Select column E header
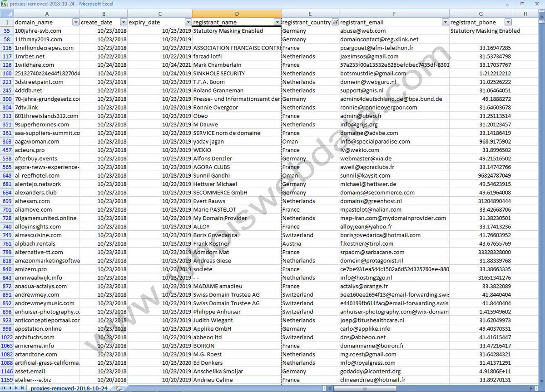The height and width of the screenshot is (392, 545). pos(310,14)
